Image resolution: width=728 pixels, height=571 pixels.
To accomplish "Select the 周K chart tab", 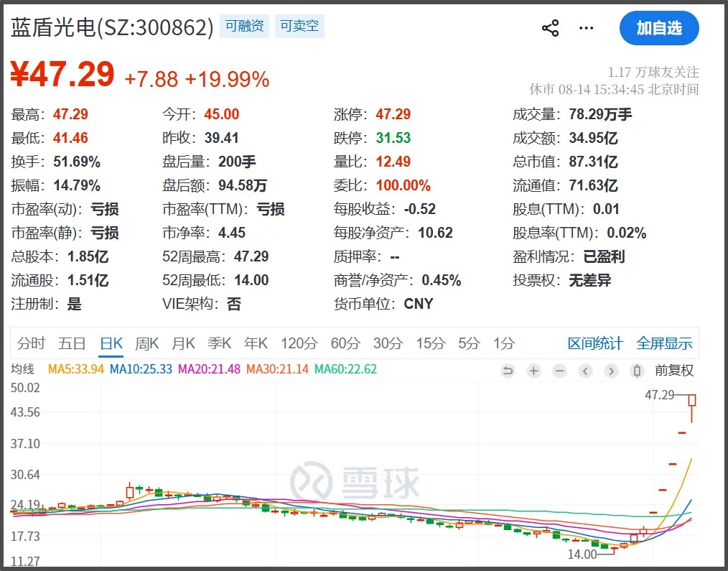I will [146, 343].
